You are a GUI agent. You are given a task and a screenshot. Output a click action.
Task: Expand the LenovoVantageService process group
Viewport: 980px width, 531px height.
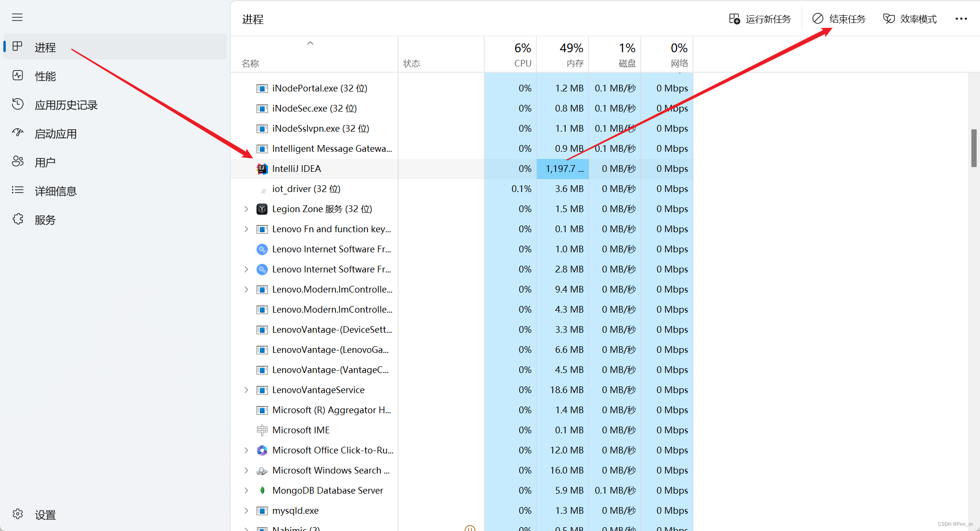tap(246, 390)
